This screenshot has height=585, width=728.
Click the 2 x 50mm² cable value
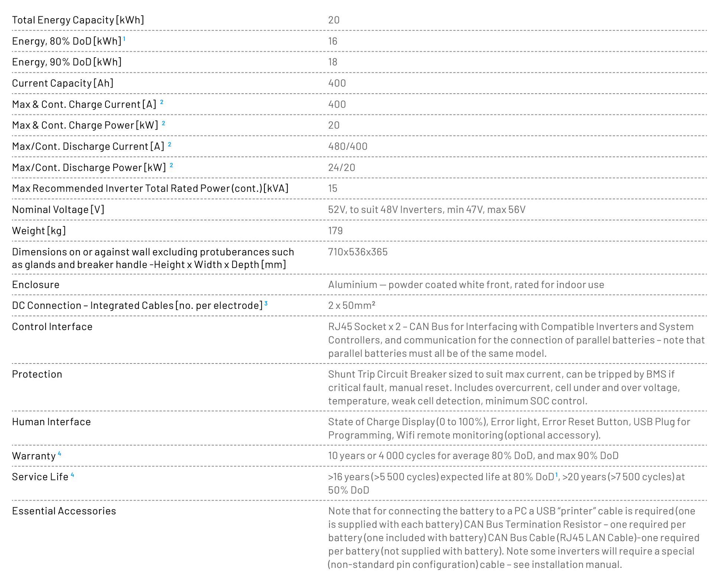pos(352,306)
